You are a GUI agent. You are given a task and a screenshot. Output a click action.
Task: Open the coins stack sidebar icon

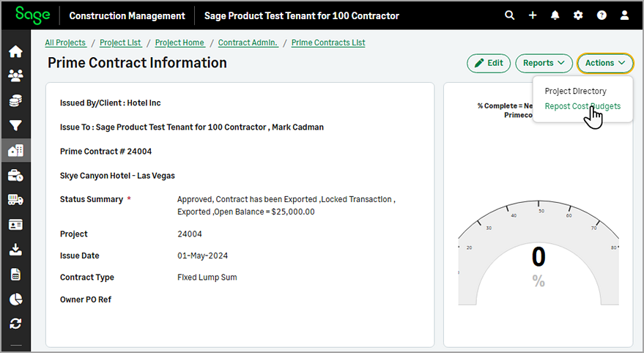coord(15,100)
